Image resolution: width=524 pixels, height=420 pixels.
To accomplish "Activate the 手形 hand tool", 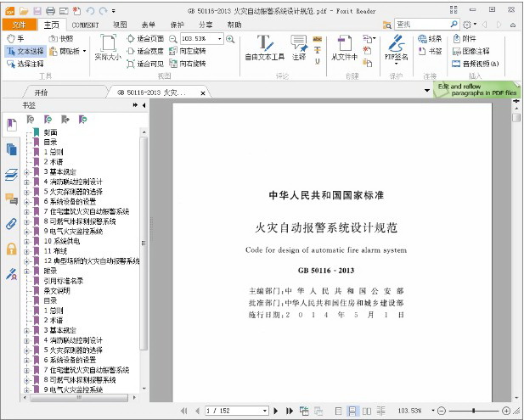I will tap(15, 39).
